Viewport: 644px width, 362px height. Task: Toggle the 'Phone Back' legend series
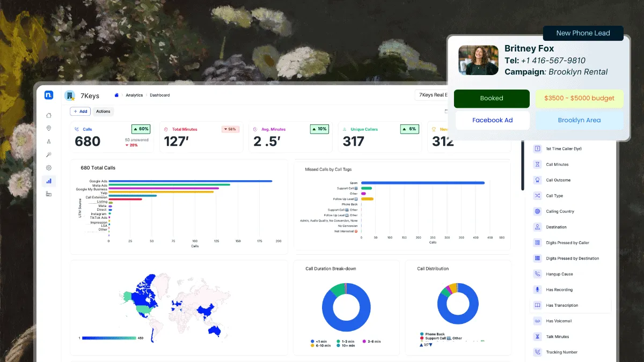[433, 334]
